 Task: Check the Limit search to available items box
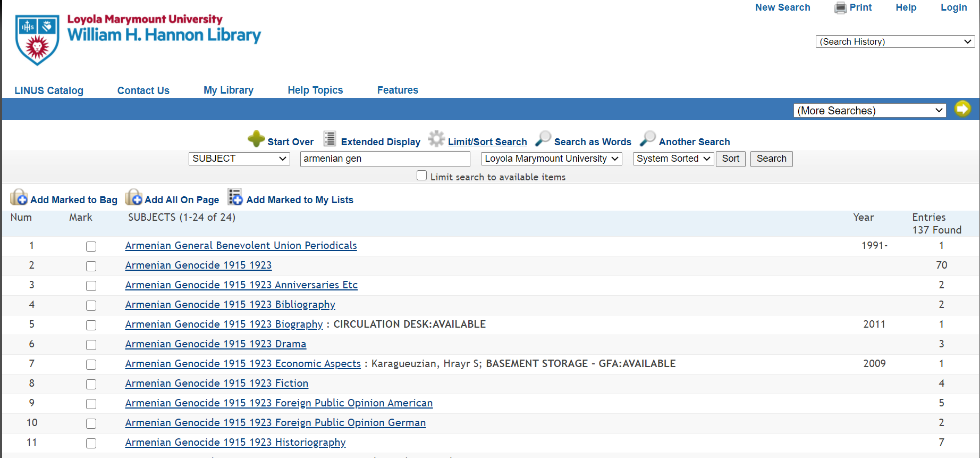[x=422, y=176]
